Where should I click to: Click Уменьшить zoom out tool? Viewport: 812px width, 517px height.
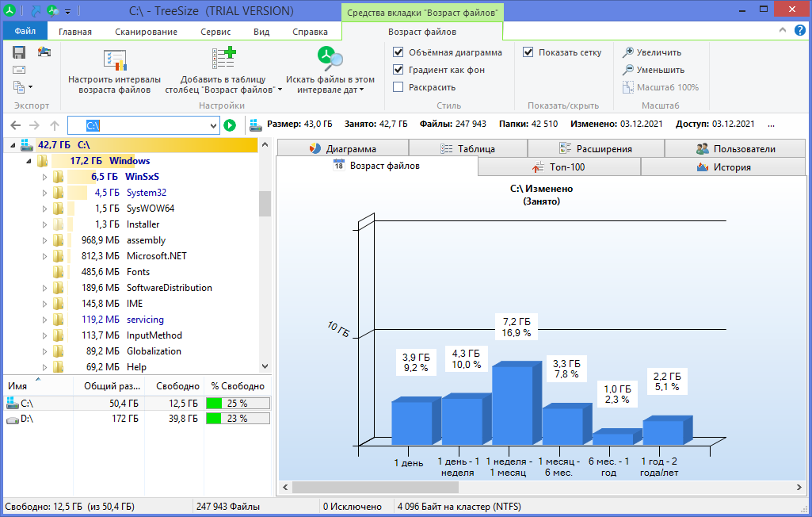point(654,70)
